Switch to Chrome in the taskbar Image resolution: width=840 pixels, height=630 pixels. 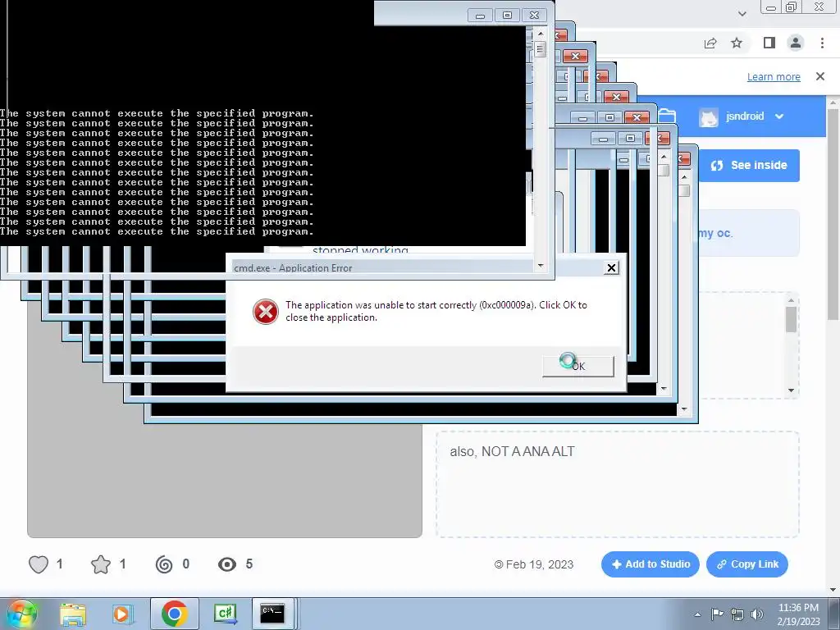[x=174, y=614]
